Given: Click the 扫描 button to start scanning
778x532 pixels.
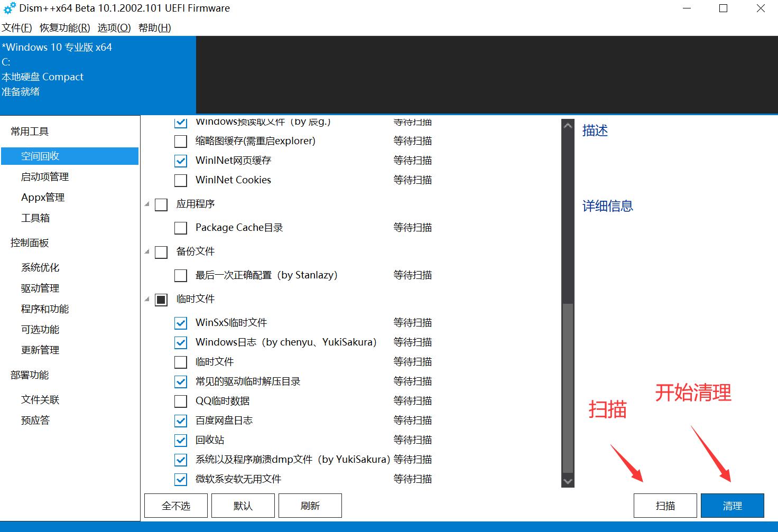Looking at the screenshot, I should pos(665,505).
